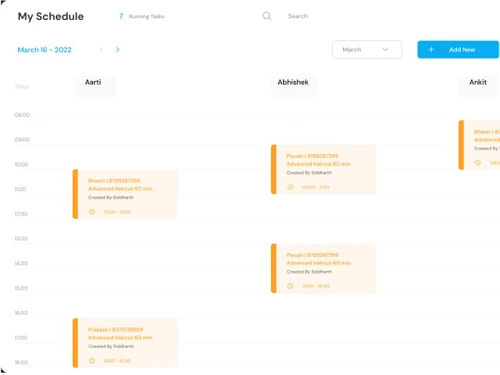The width and height of the screenshot is (500, 375).
Task: Click the 18:00 time row label
Action: click(x=21, y=362)
